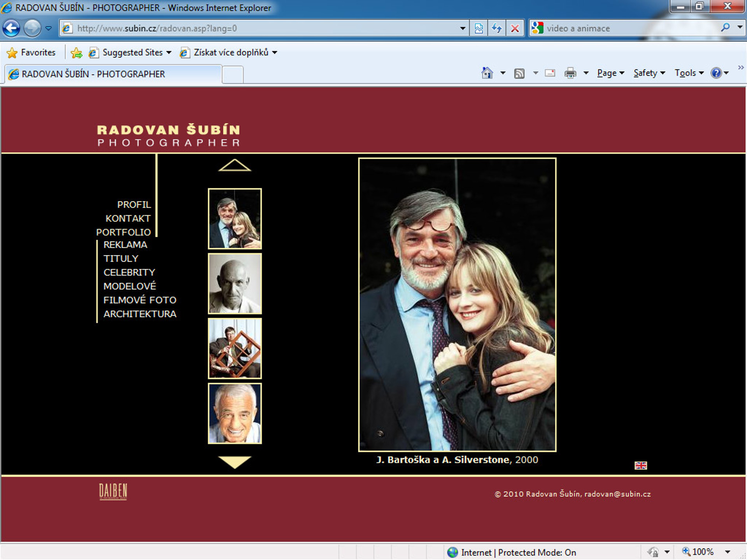Open the CELEBRITY portfolio link
The height and width of the screenshot is (560, 747).
[129, 272]
